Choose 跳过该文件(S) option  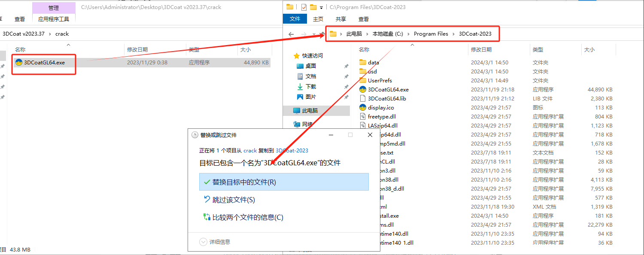coord(234,200)
